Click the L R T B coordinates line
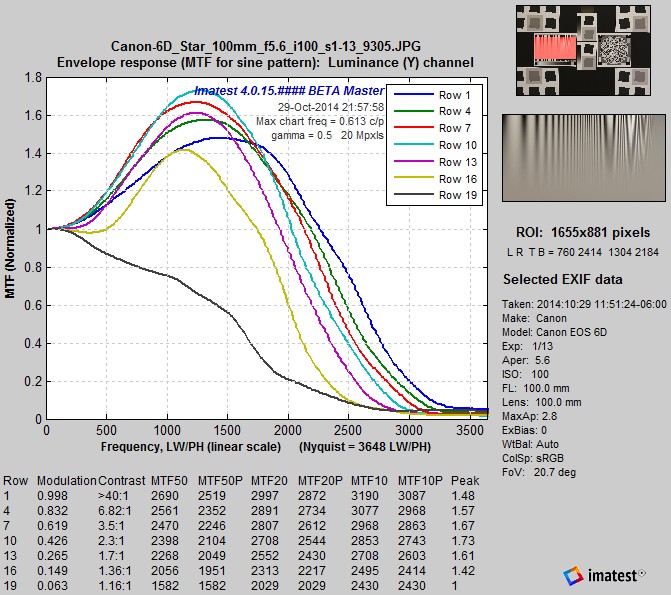The height and width of the screenshot is (595, 671). click(583, 253)
